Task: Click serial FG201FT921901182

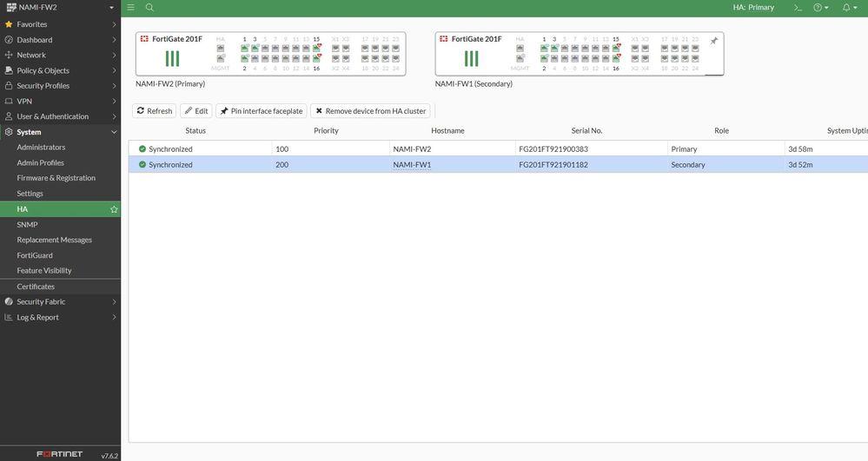Action: tap(553, 164)
